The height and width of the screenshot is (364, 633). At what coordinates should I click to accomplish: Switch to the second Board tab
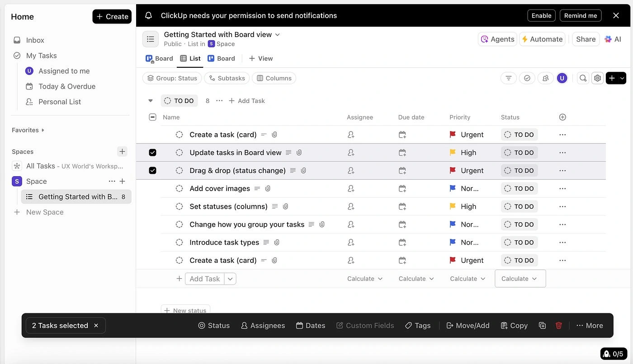[x=221, y=58]
